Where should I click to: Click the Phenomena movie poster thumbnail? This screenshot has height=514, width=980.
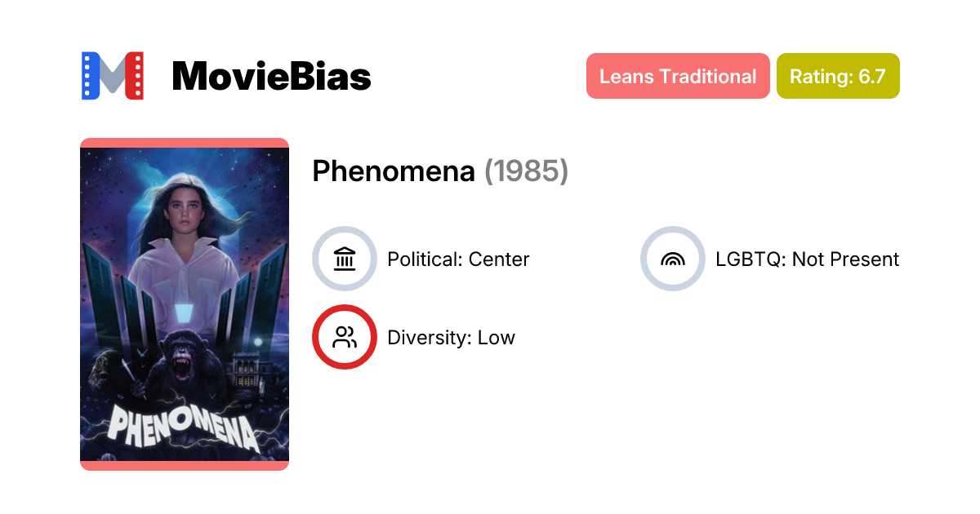pyautogui.click(x=184, y=304)
